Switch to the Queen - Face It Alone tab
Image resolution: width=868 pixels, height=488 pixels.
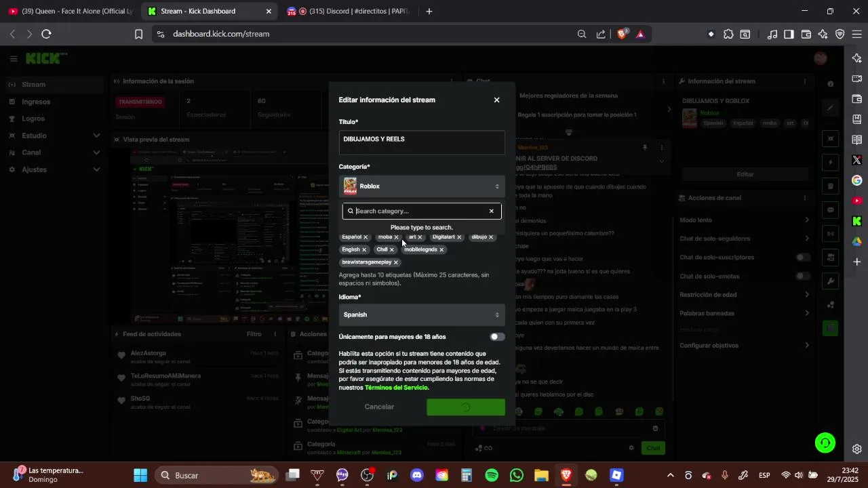[x=70, y=12]
